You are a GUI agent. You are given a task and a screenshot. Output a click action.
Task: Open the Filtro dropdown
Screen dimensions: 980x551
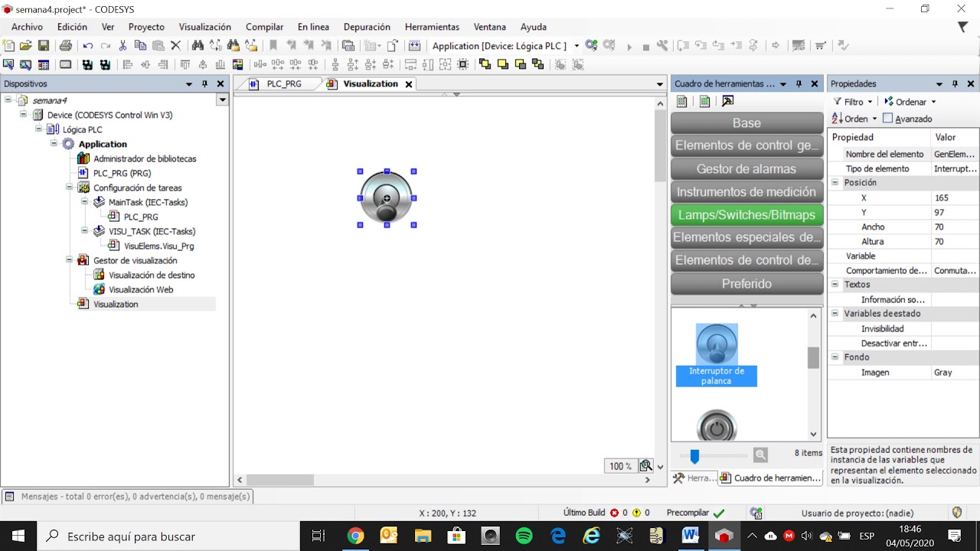pyautogui.click(x=852, y=102)
